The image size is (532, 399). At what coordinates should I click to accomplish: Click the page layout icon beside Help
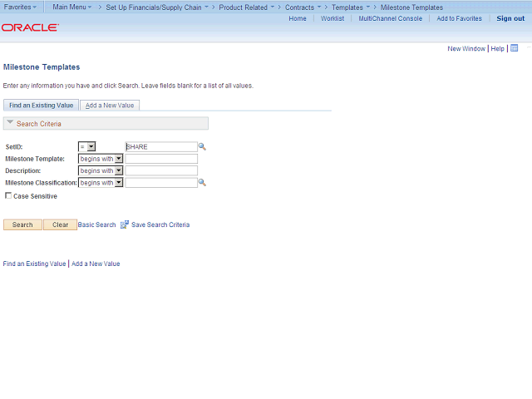pyautogui.click(x=515, y=48)
